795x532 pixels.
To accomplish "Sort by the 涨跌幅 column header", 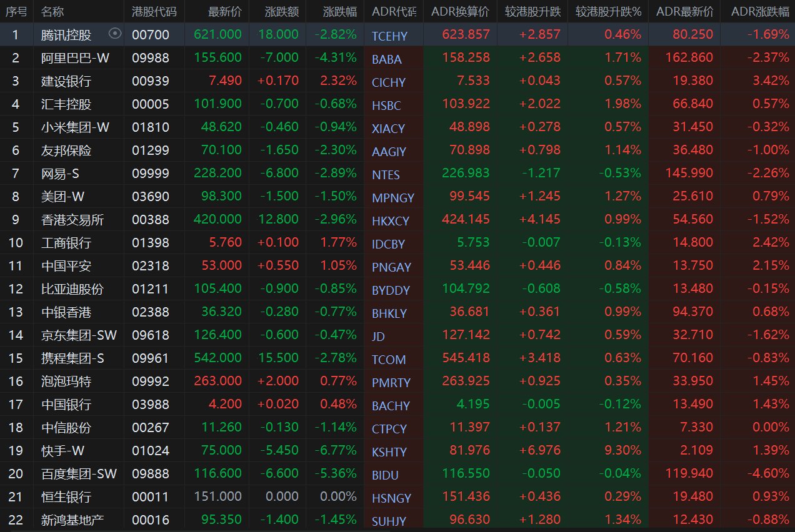I will pos(340,11).
